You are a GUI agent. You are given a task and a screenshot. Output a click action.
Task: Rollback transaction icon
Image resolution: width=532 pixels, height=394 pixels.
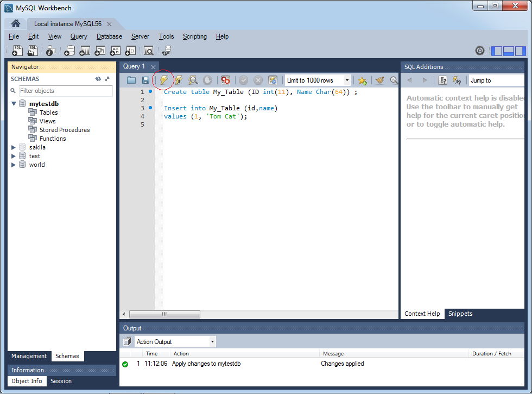258,80
